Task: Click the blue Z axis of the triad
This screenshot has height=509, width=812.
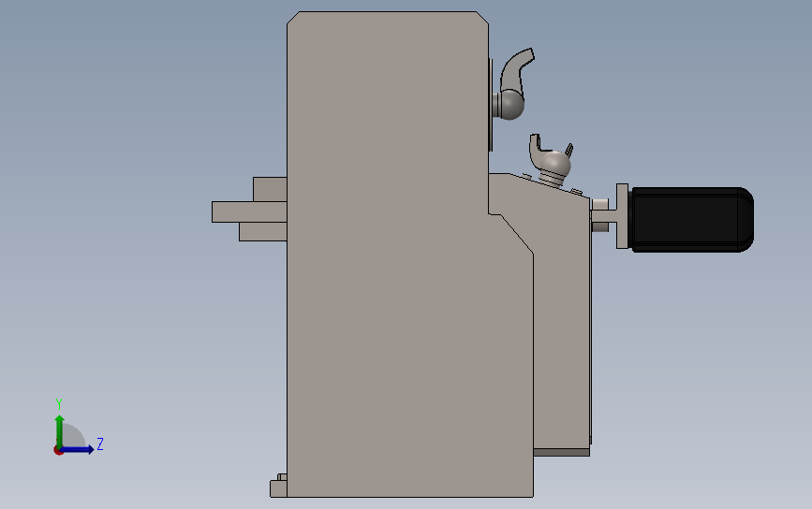Action: (x=78, y=449)
